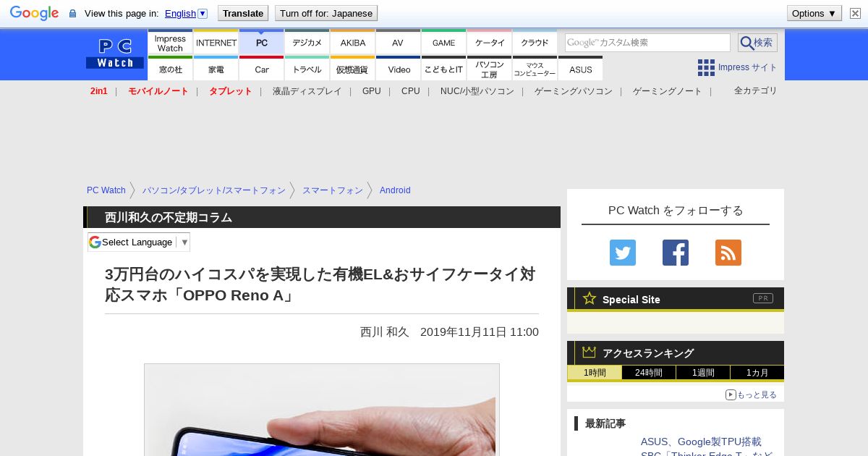Go to the NUC/小型パソコン category
Viewport: 868px width, 456px height.
pos(477,91)
